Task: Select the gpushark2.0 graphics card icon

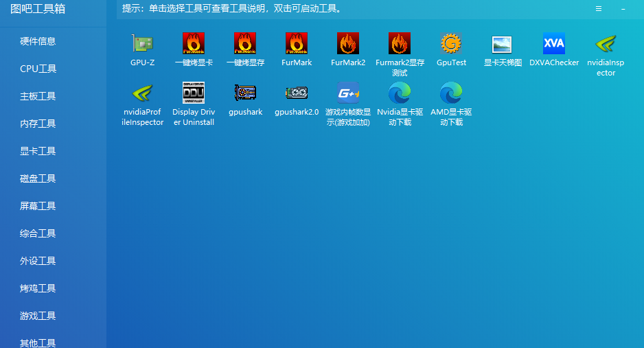Action: click(x=297, y=93)
